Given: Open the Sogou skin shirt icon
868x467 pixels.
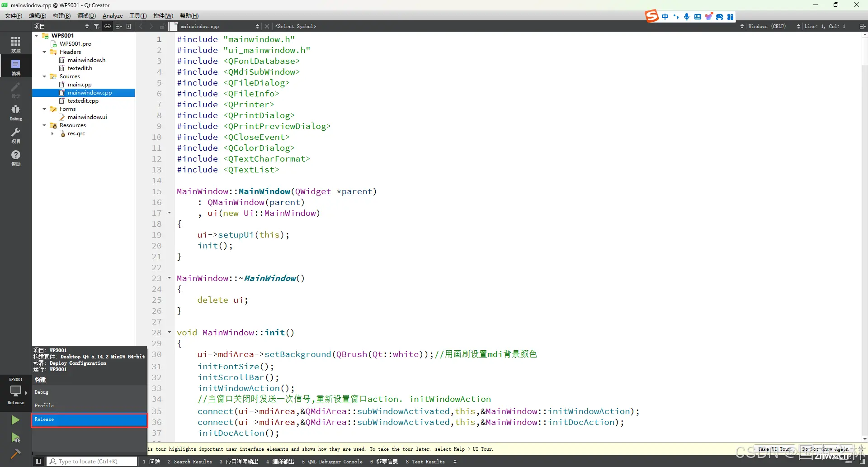Looking at the screenshot, I should tap(708, 17).
